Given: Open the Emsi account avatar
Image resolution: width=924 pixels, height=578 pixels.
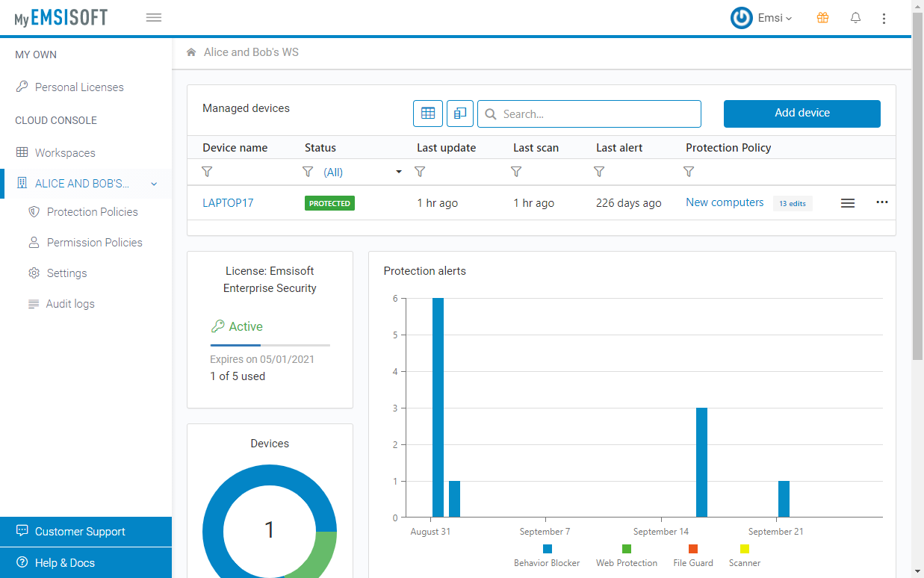Looking at the screenshot, I should click(x=742, y=18).
